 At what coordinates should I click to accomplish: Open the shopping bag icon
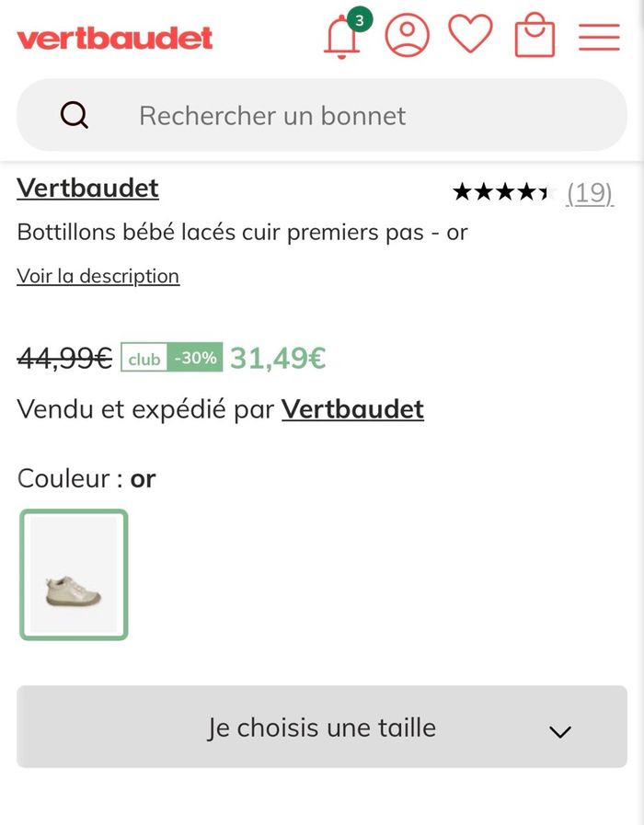click(x=535, y=37)
